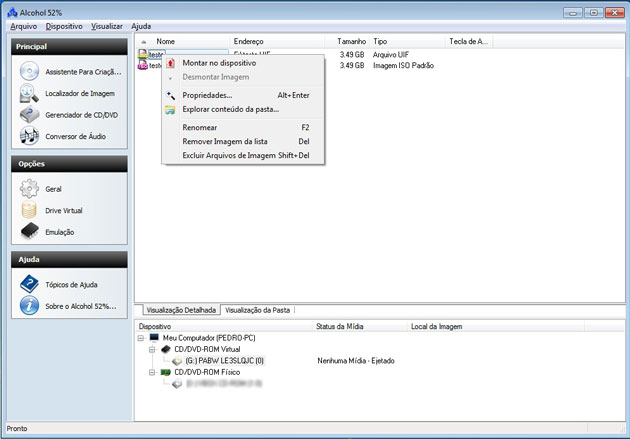Screen dimensions: 630x439
Task: Choose Explorar conteúdo da pasta...
Action: click(x=243, y=109)
